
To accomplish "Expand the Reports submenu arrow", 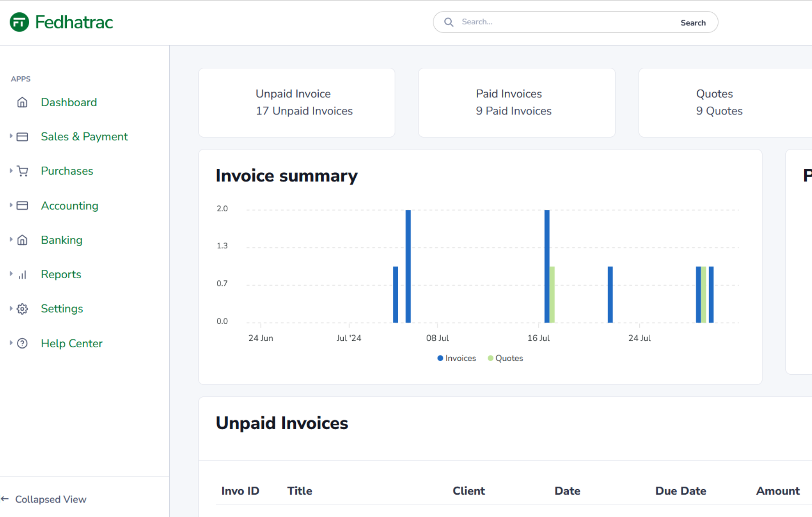I will [x=11, y=274].
